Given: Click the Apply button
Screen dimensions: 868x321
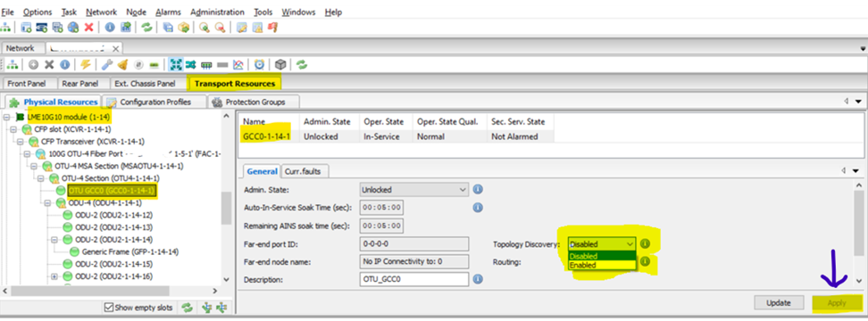Looking at the screenshot, I should [x=837, y=303].
